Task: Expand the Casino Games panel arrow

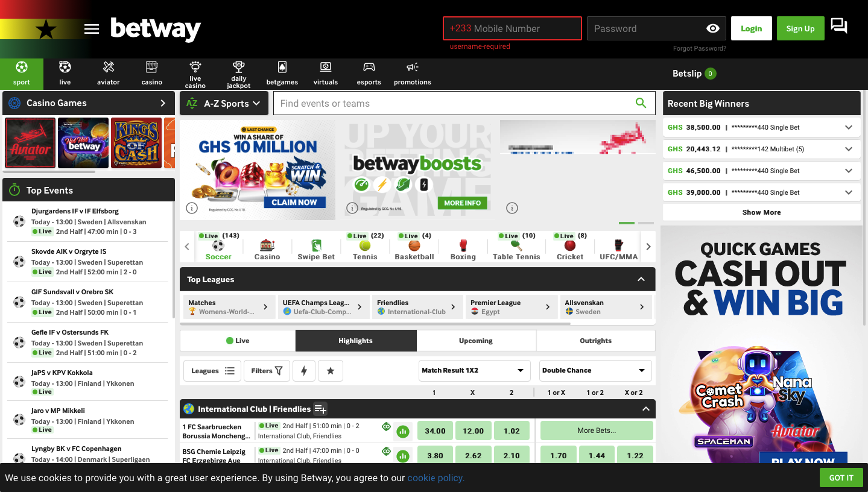Action: pyautogui.click(x=163, y=103)
